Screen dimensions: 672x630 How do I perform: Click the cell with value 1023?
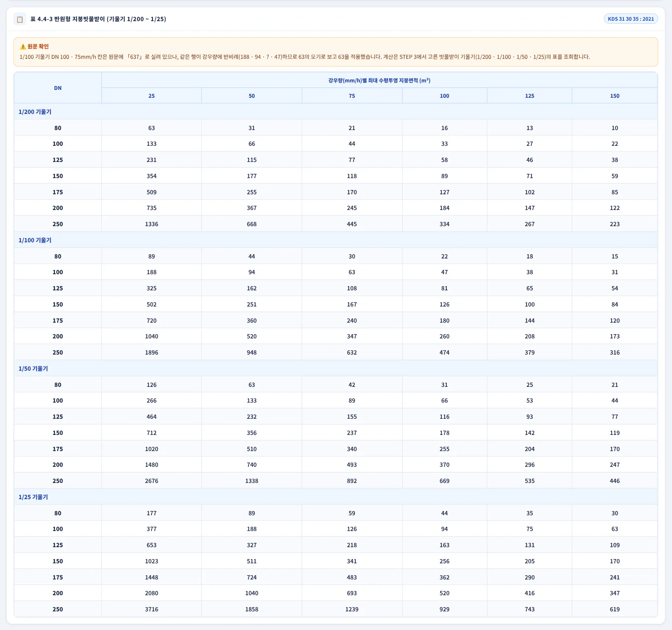pyautogui.click(x=152, y=561)
